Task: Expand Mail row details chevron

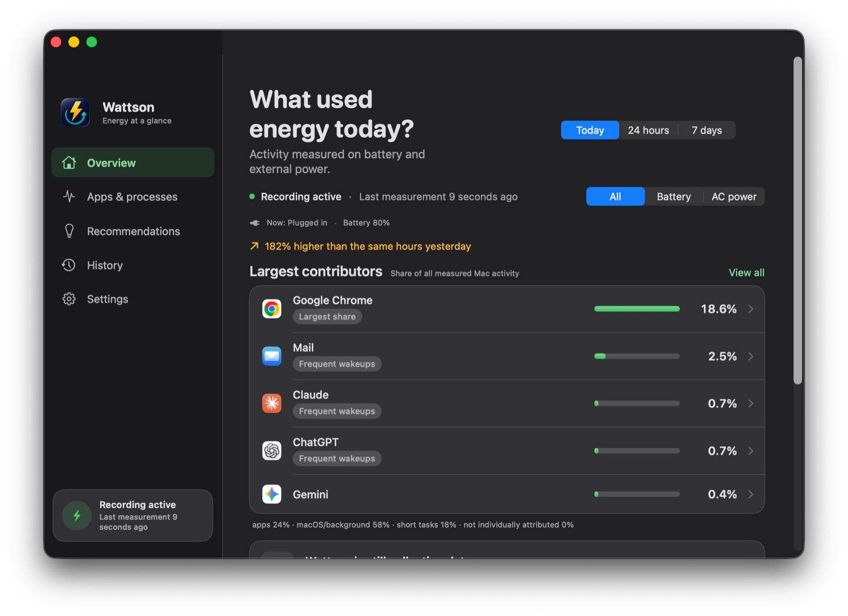Action: click(751, 356)
